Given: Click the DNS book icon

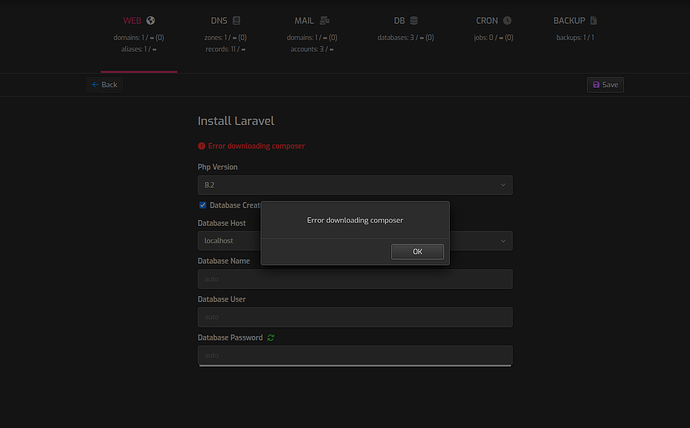Looking at the screenshot, I should coord(236,21).
